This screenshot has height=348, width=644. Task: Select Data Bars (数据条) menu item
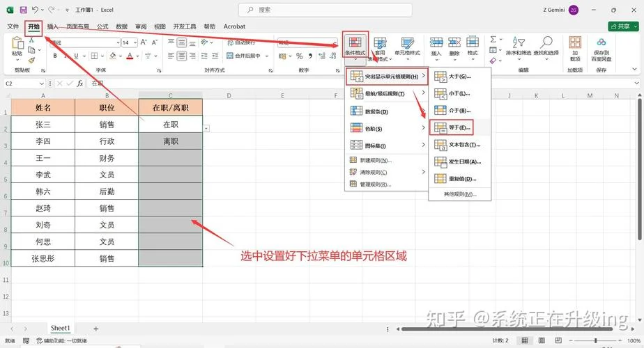point(387,111)
